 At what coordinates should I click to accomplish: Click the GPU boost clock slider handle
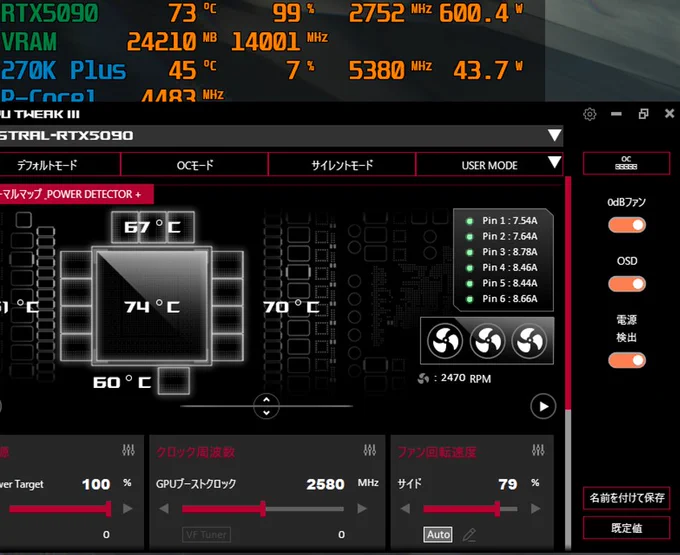tap(263, 509)
